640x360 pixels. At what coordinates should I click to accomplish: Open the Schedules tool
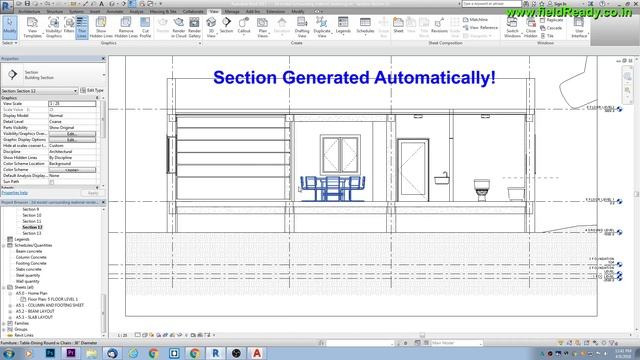click(365, 25)
